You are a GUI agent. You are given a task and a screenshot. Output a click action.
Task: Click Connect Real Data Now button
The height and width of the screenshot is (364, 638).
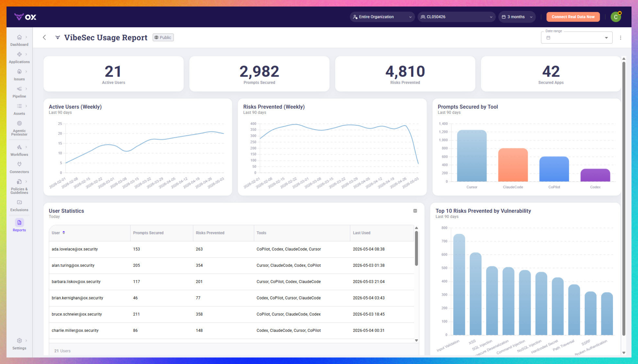coord(573,17)
